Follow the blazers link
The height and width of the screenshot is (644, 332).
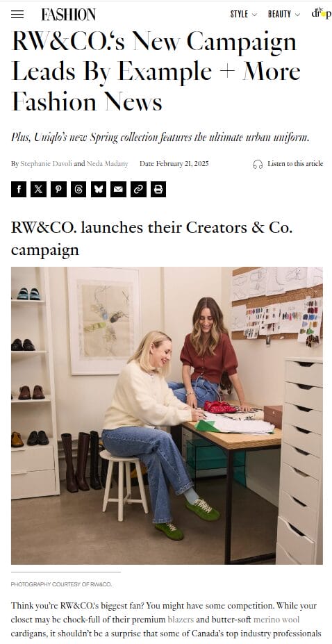click(x=181, y=620)
